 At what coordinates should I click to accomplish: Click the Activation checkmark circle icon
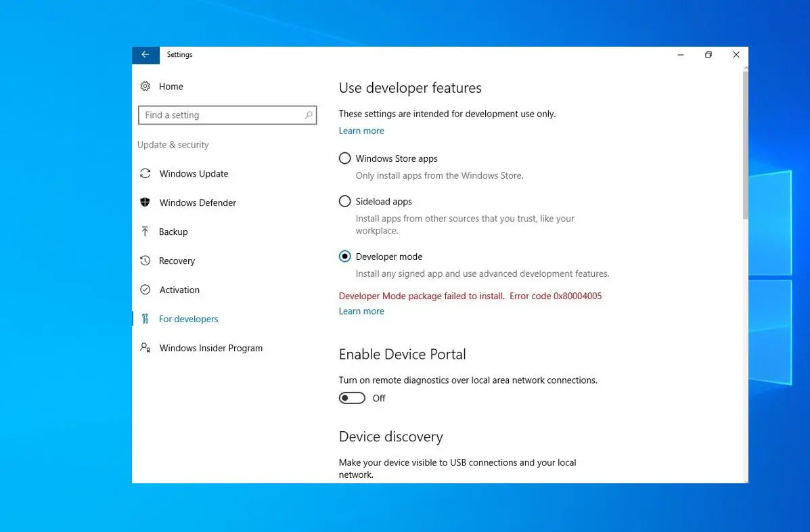145,290
